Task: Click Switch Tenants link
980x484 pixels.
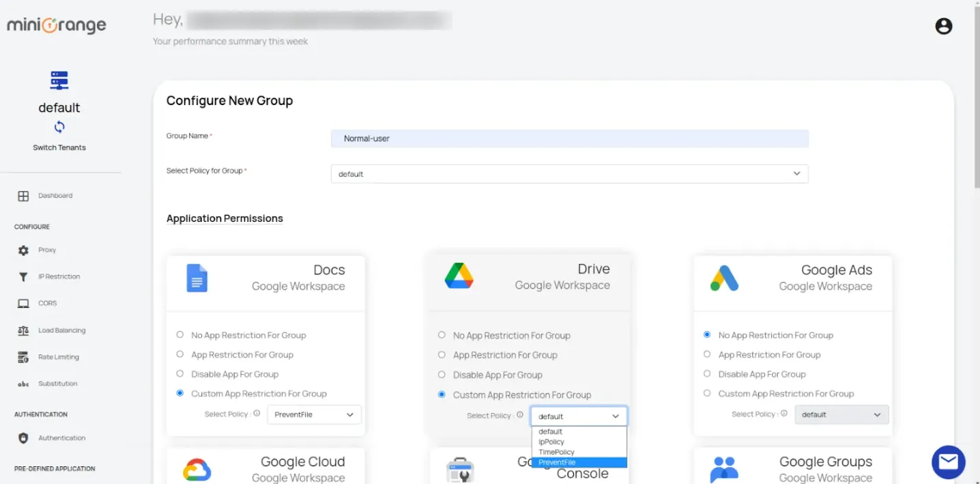Action: [59, 147]
